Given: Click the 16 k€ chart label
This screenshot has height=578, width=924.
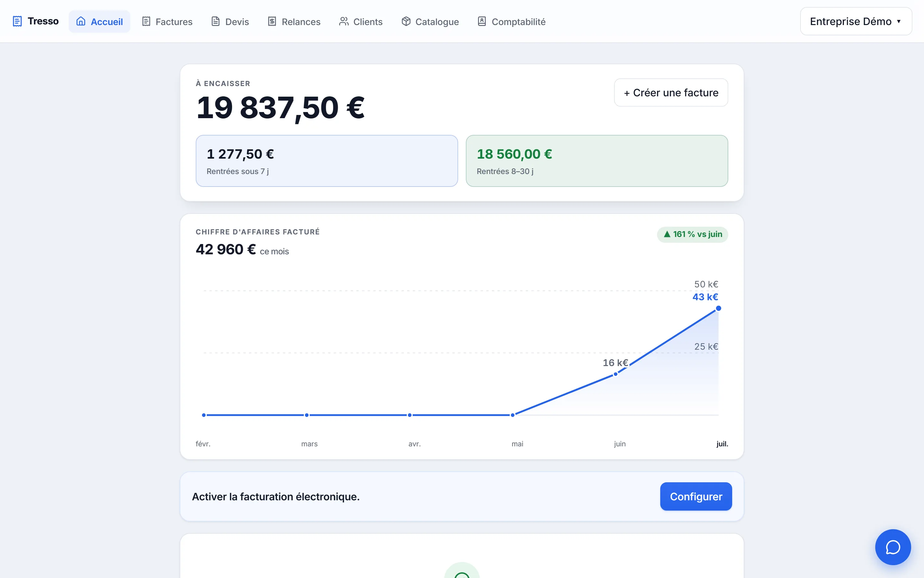Looking at the screenshot, I should pos(615,363).
